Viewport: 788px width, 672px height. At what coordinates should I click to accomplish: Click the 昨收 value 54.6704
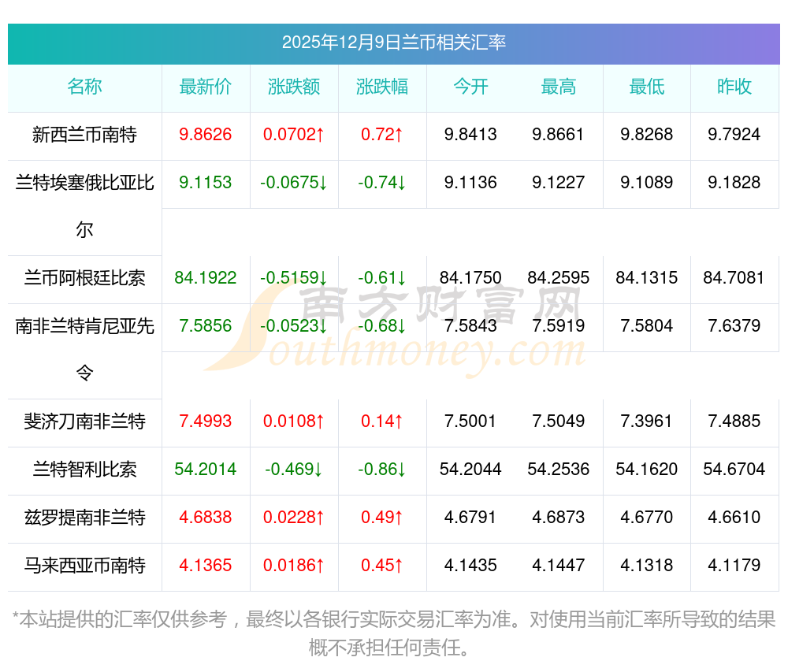(734, 470)
